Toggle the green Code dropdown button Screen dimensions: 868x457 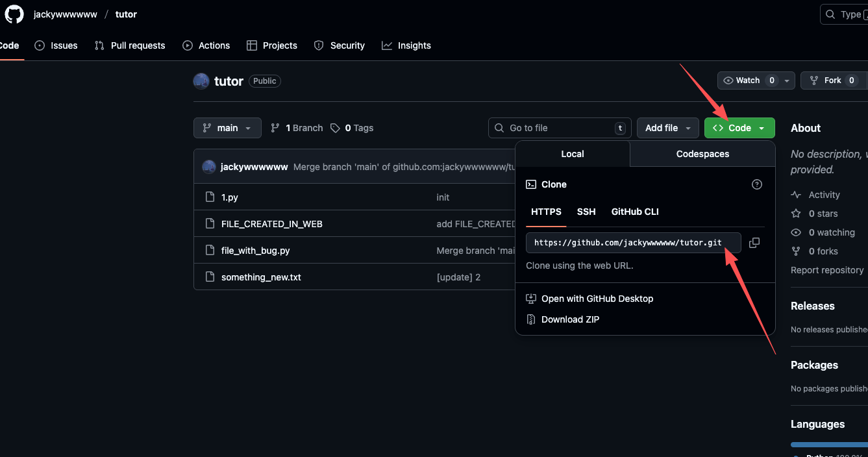point(739,128)
